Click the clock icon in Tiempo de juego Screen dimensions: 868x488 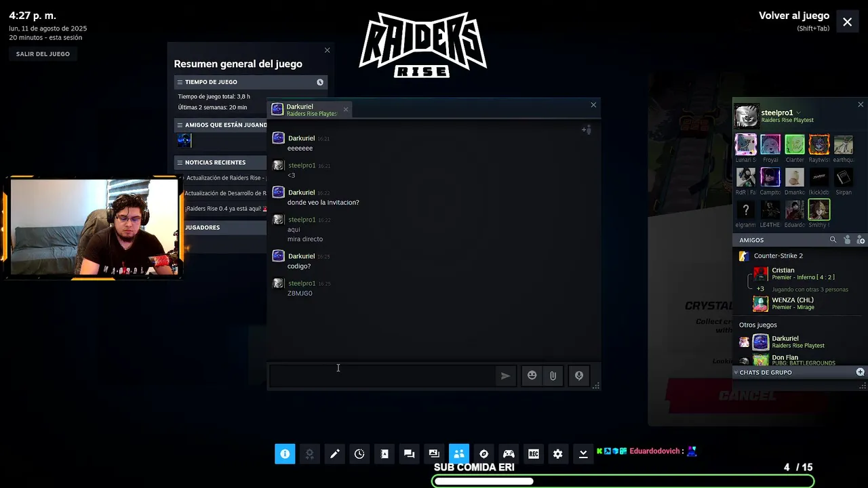click(x=320, y=82)
